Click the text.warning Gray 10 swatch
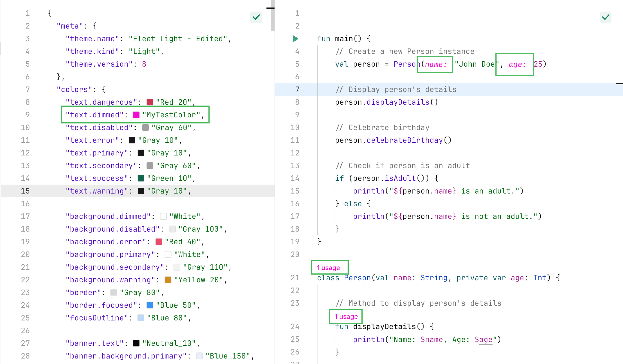Screen dimensions: 623x364 point(141,191)
